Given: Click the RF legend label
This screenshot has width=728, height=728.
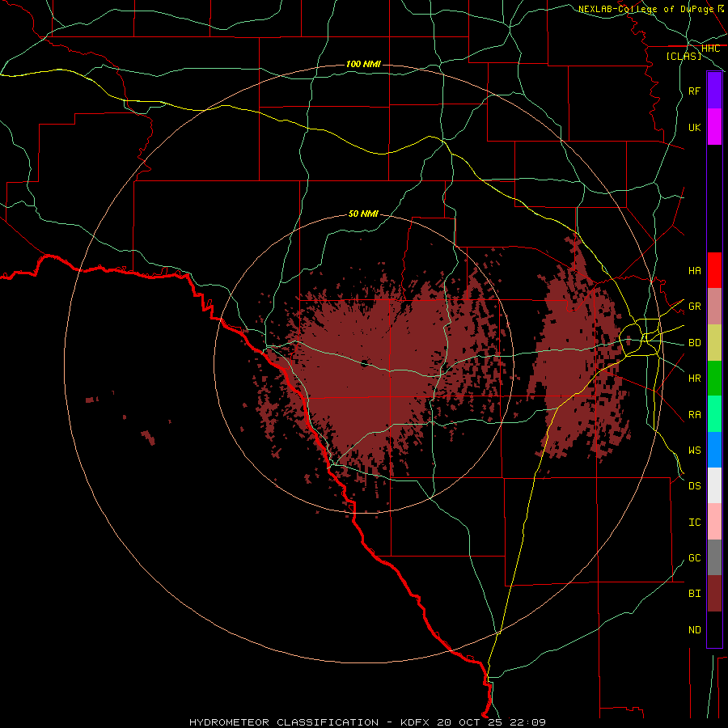Looking at the screenshot, I should click(694, 91).
